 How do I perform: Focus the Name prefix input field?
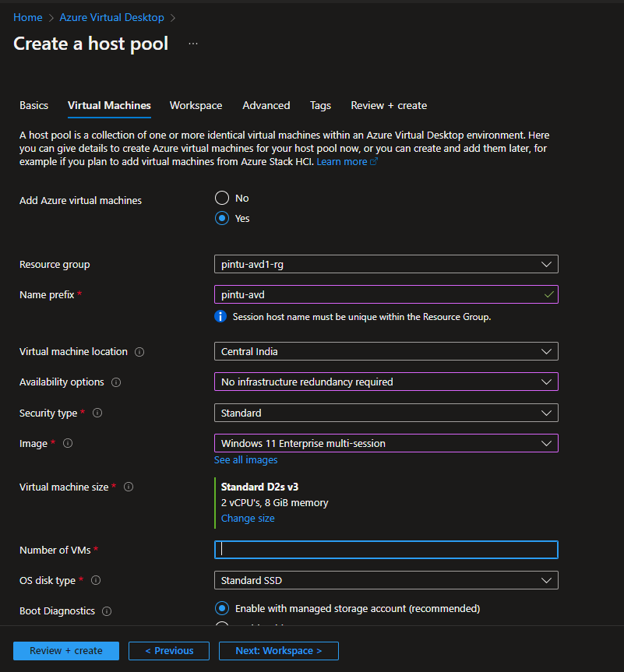click(386, 294)
